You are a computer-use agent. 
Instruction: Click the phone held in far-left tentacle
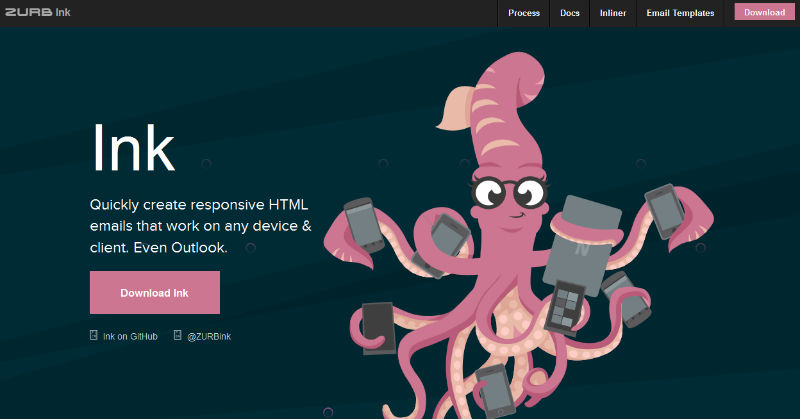click(361, 223)
